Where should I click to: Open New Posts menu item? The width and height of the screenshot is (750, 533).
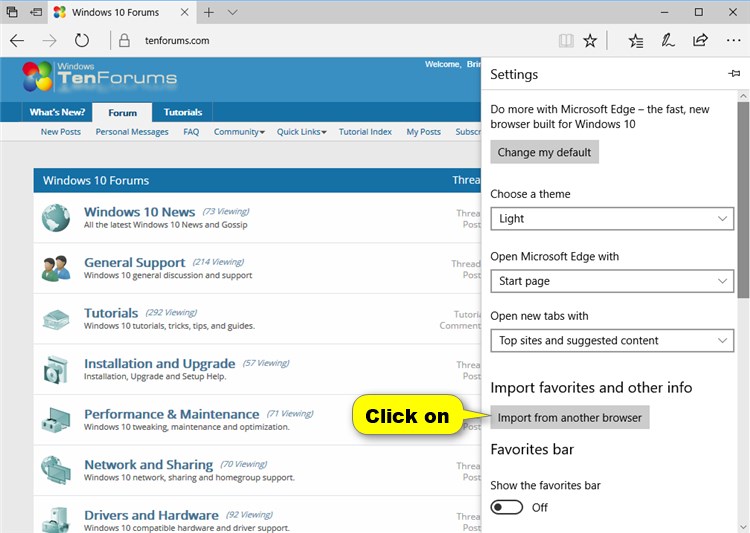tap(60, 132)
